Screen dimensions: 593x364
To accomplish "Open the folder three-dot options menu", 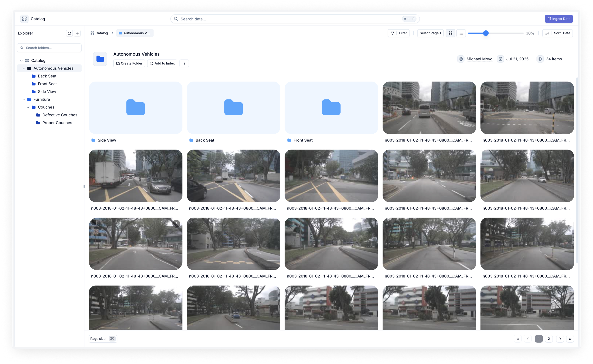I will coord(184,63).
